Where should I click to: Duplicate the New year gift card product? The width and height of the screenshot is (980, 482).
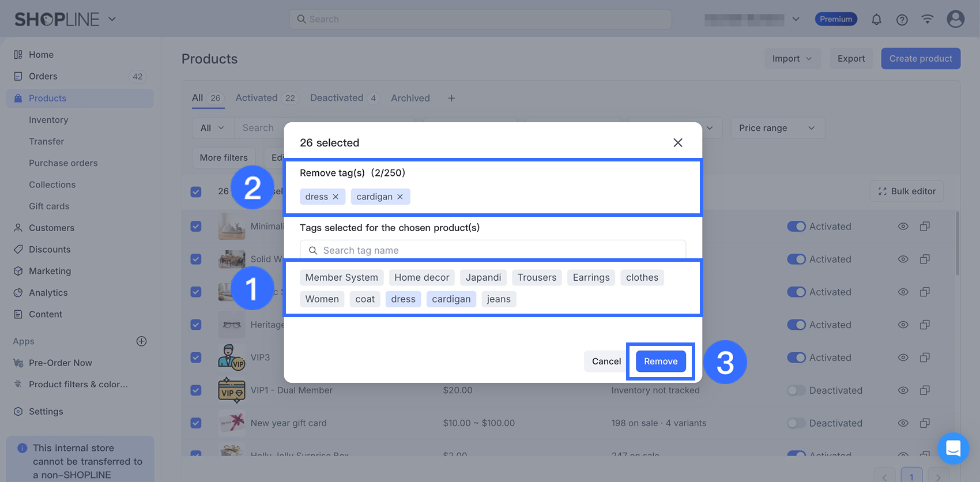coord(925,423)
